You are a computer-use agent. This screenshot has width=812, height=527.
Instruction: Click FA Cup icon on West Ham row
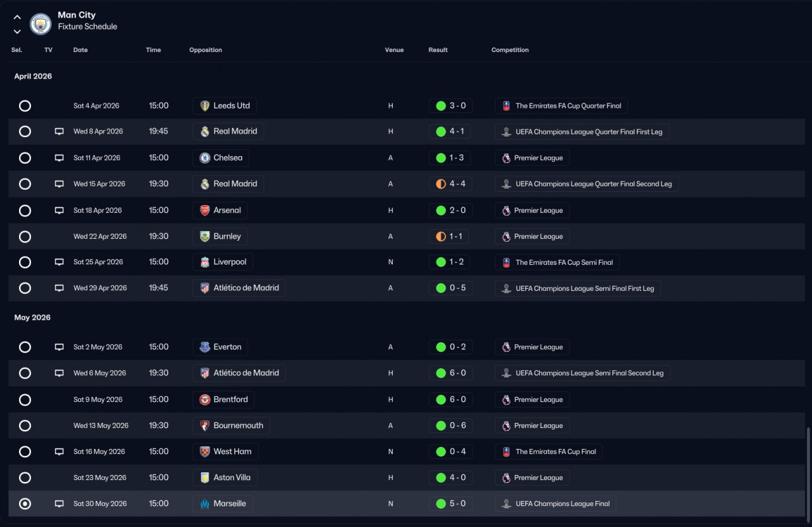point(506,451)
